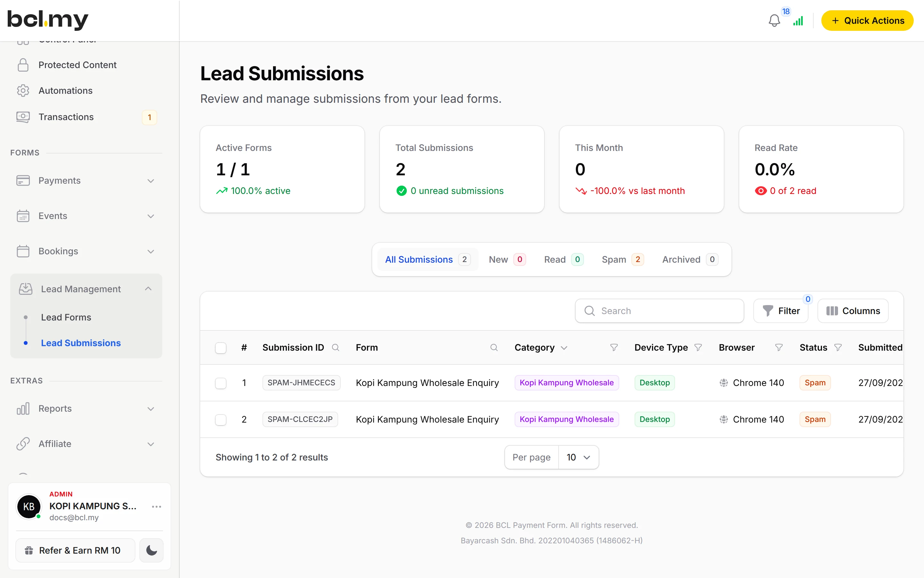The image size is (924, 578).
Task: Expand the Affiliate menu chevron
Action: [x=151, y=444]
